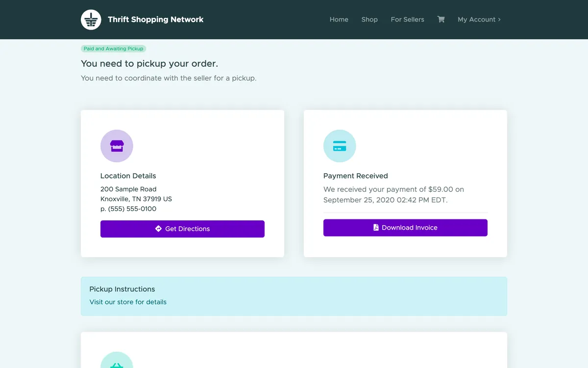Click 'Knoxville, TN 37919 US' text

(136, 199)
